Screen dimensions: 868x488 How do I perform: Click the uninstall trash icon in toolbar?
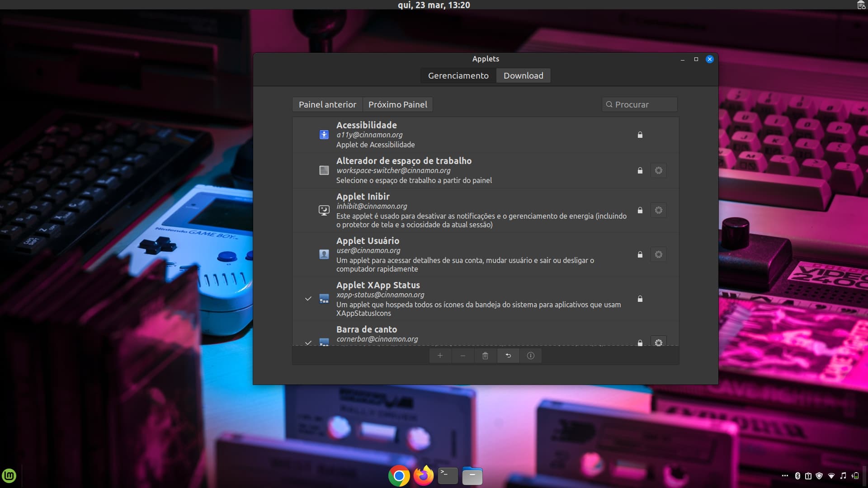pos(485,356)
